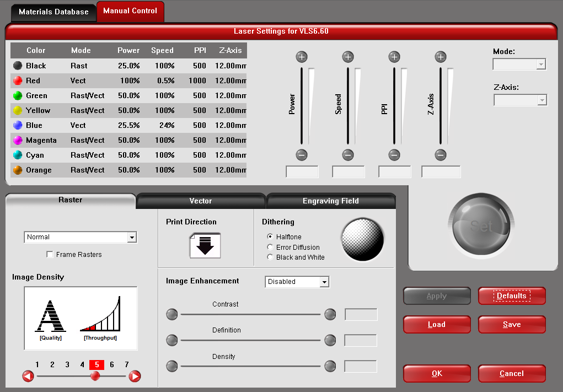Viewport: 563px width, 392px height.
Task: Click Red row power value 100%
Action: (130, 80)
